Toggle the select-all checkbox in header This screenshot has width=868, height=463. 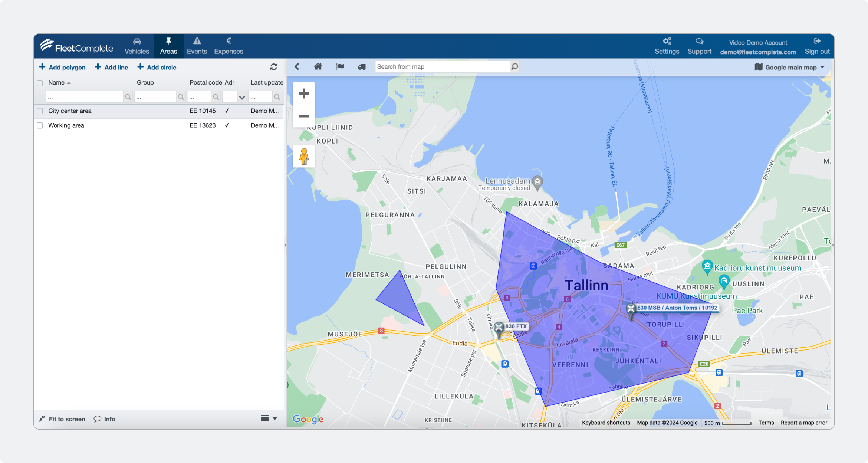tap(40, 83)
